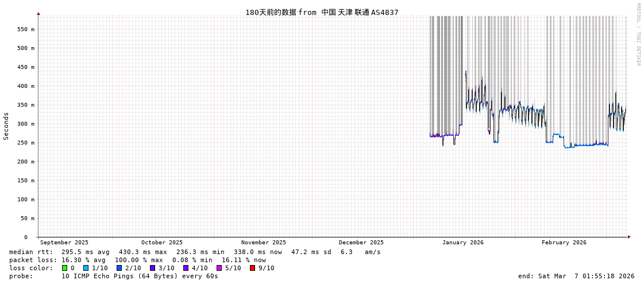Click the December 2025 axis label
Screen dimensions: 644x284
(361, 243)
